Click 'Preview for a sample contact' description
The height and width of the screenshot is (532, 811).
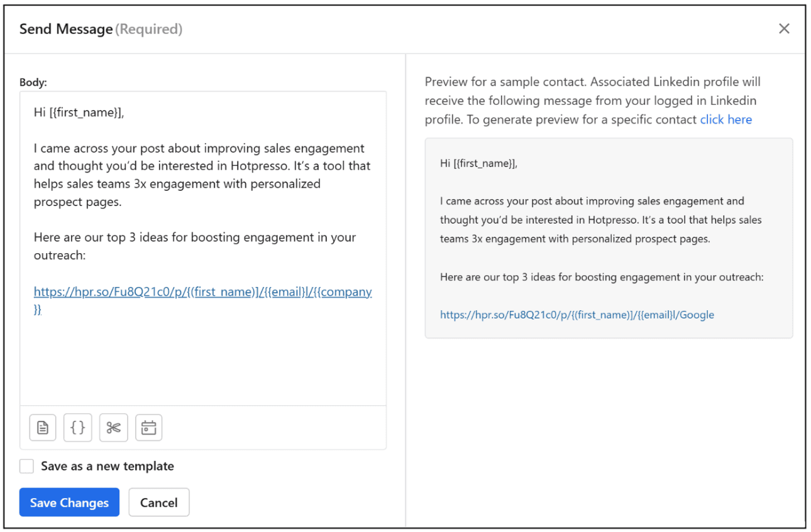pos(593,100)
